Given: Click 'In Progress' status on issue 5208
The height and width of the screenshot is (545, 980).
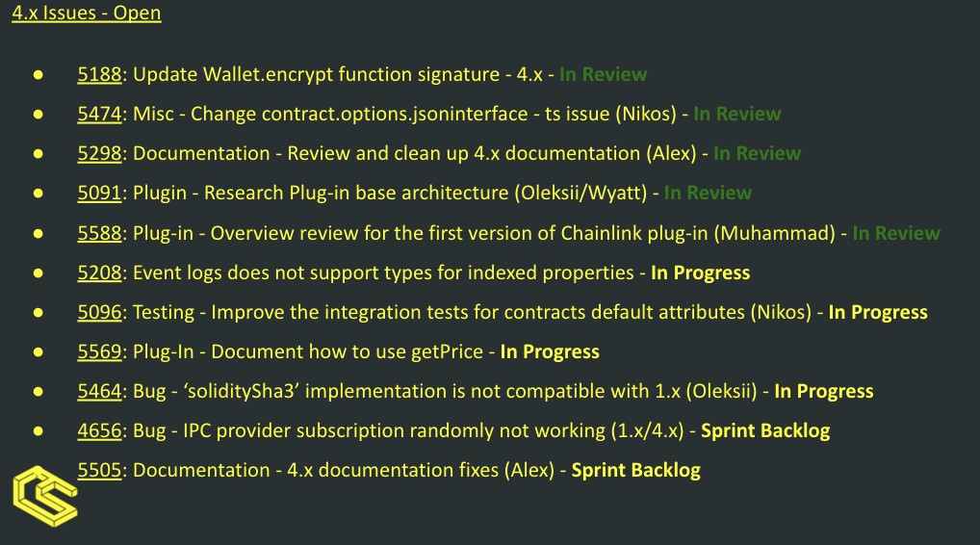Looking at the screenshot, I should (x=701, y=272).
